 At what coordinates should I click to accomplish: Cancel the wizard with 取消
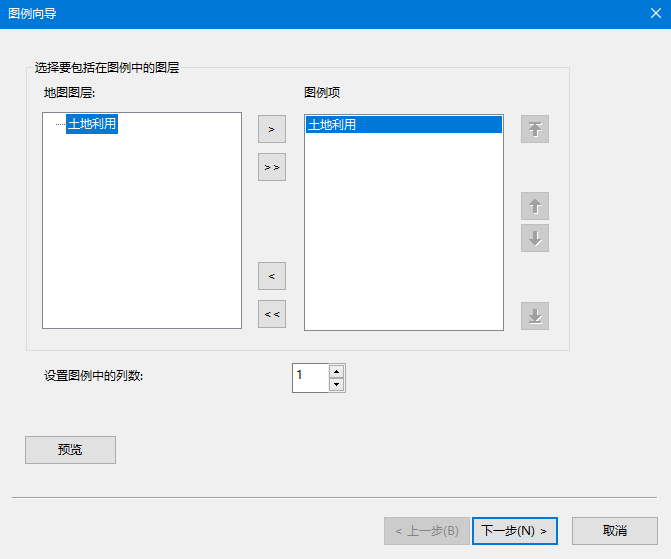point(615,531)
